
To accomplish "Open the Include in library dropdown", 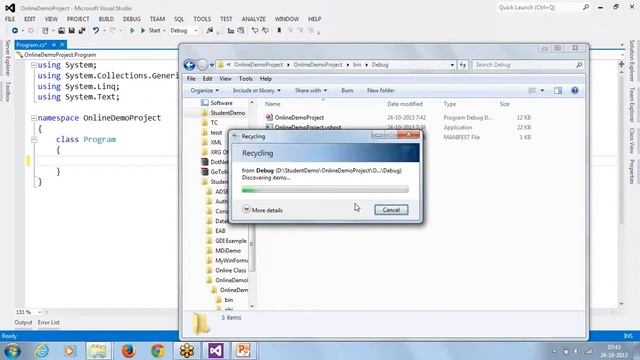I will [257, 91].
